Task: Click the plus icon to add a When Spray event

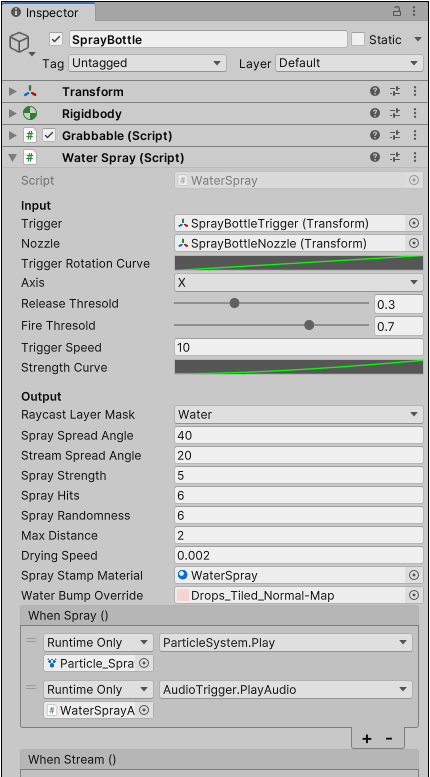Action: [x=367, y=739]
